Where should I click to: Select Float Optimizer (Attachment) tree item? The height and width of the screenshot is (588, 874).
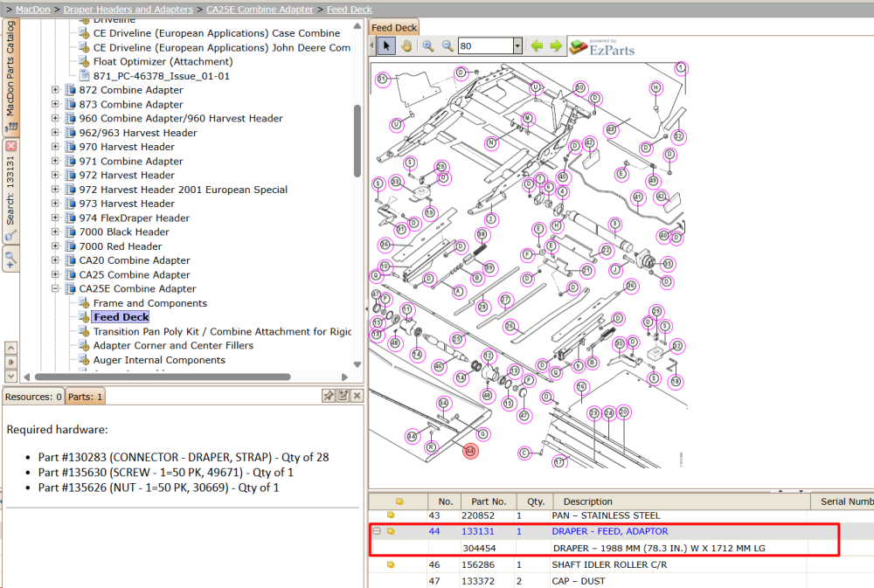pyautogui.click(x=163, y=62)
